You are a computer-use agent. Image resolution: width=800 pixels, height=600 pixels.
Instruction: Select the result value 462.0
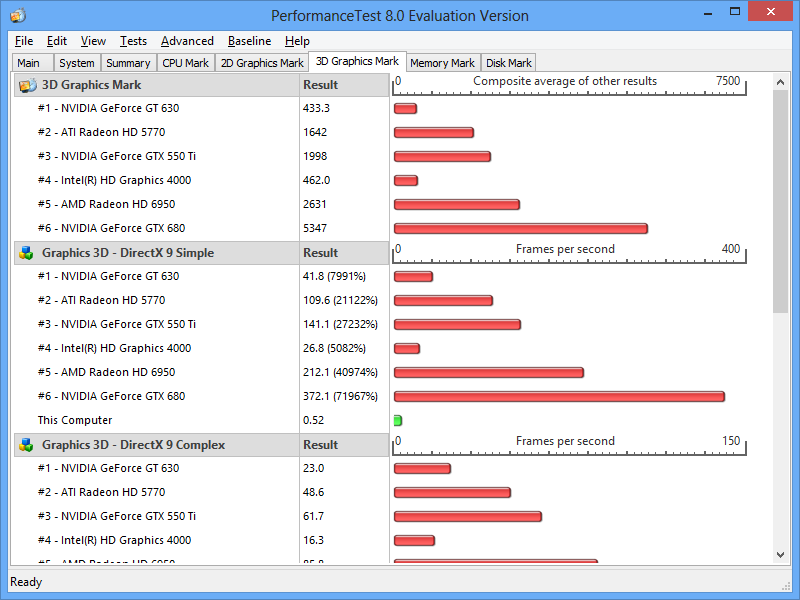tap(316, 180)
